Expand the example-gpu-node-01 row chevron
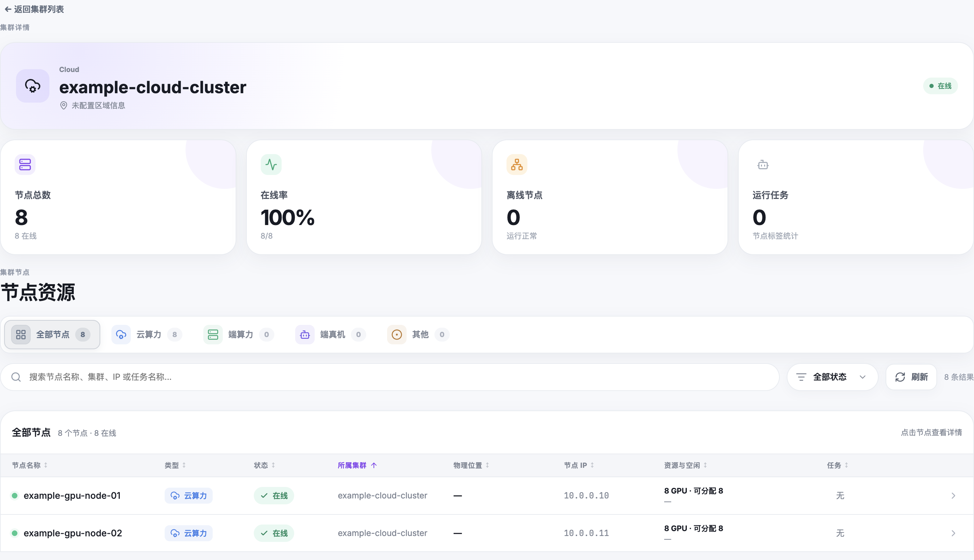Image resolution: width=974 pixels, height=560 pixels. (953, 496)
